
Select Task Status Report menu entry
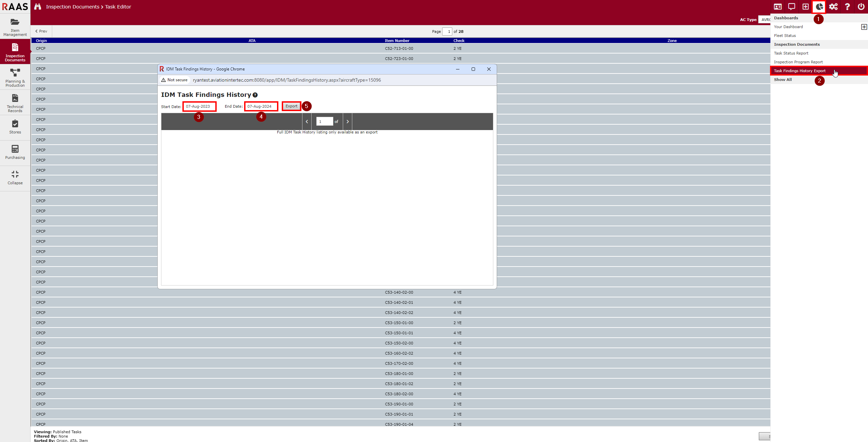(791, 53)
